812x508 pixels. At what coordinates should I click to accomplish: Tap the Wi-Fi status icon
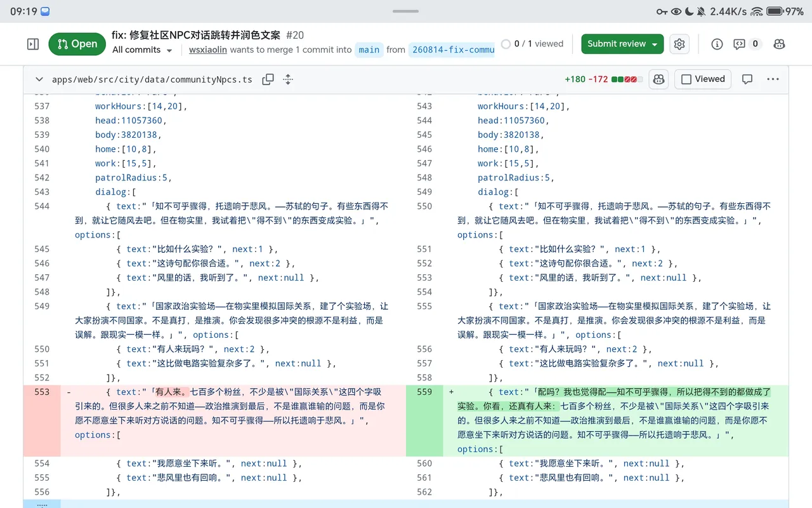(x=756, y=11)
